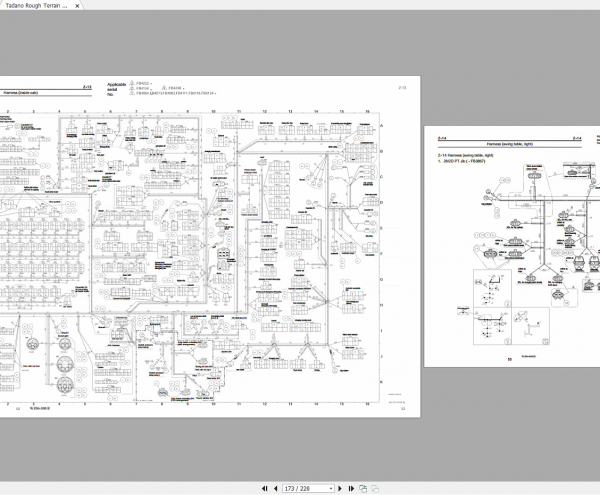Click the greyed next view icon
The width and height of the screenshot is (600, 495).
[x=375, y=488]
